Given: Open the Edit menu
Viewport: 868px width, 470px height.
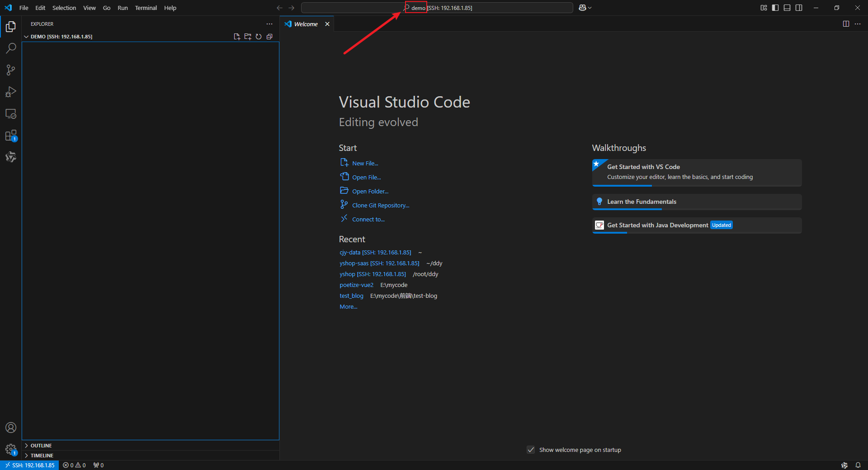Looking at the screenshot, I should pyautogui.click(x=40, y=8).
